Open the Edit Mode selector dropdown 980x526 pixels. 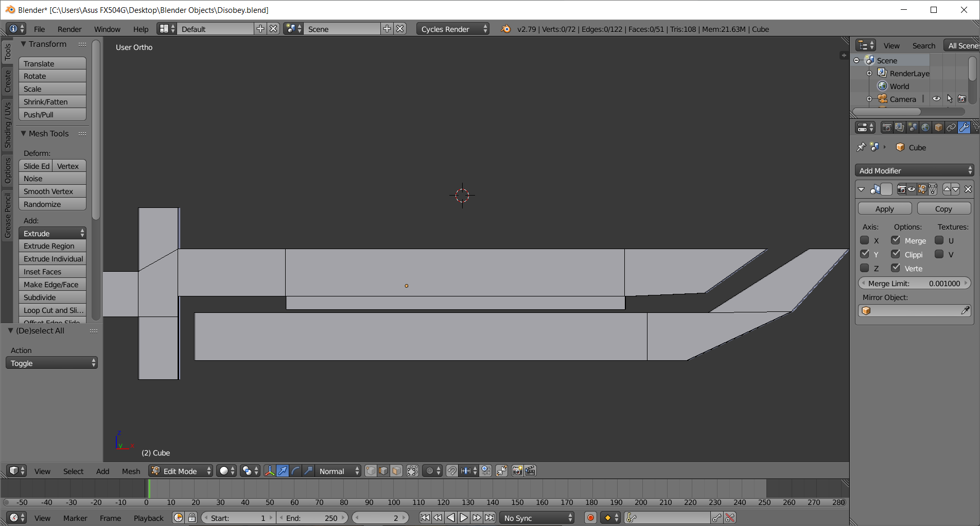click(x=181, y=471)
